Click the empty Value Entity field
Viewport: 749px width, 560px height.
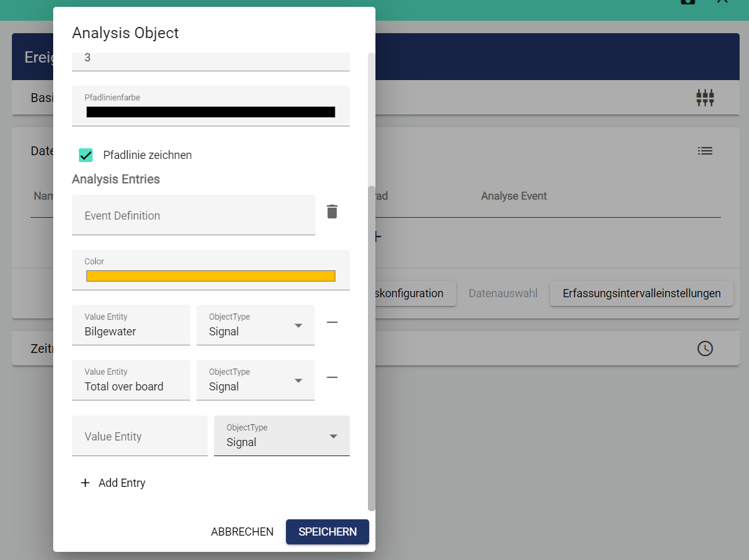pyautogui.click(x=140, y=436)
